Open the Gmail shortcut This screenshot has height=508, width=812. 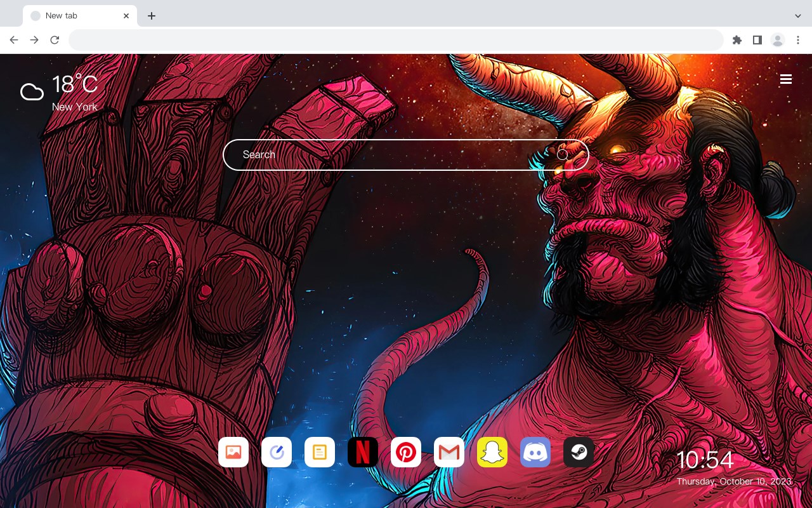449,452
